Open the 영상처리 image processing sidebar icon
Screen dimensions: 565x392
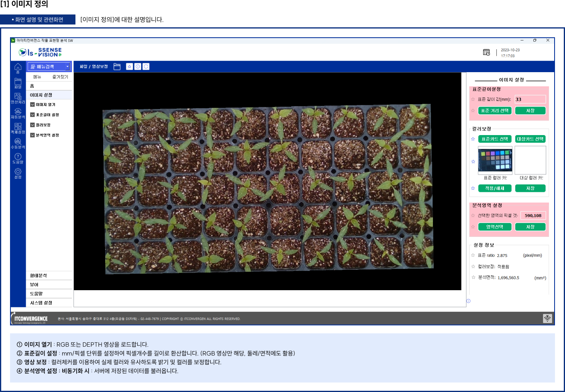[x=18, y=97]
